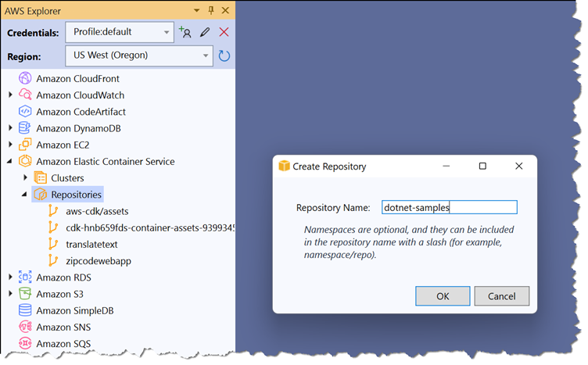Select the Amazon CloudFront node label
The image size is (588, 365).
tap(77, 79)
